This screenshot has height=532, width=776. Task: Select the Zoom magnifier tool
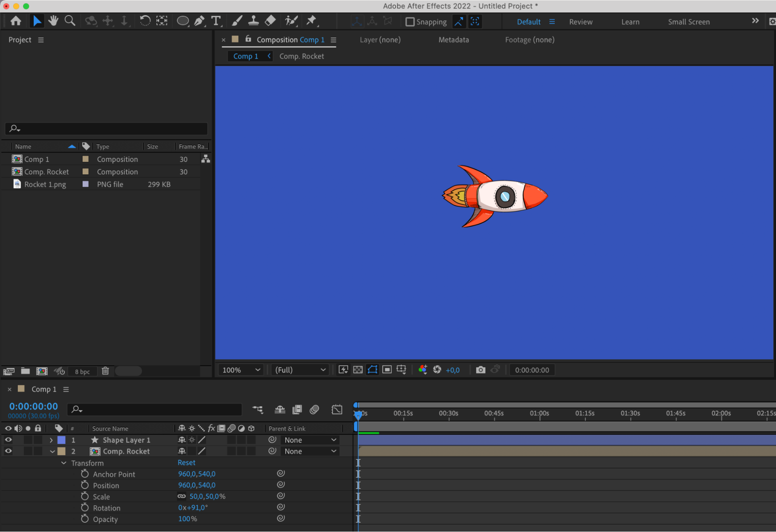(x=70, y=21)
